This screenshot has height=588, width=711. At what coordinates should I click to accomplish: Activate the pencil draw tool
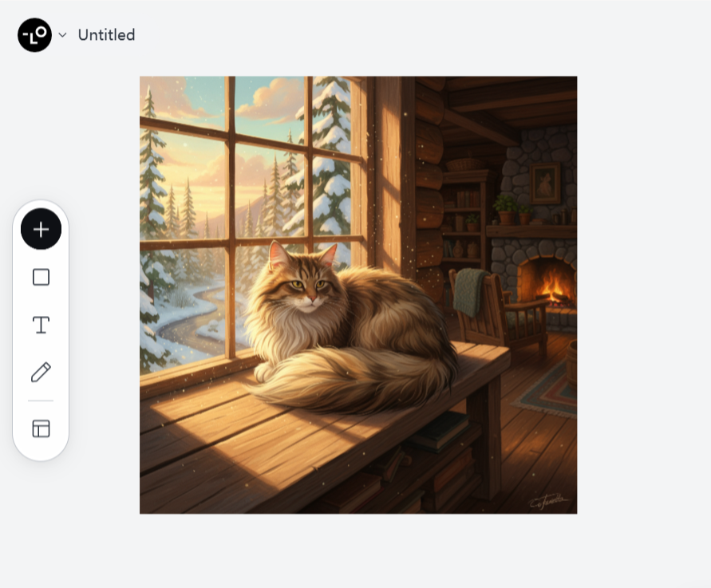coord(41,373)
